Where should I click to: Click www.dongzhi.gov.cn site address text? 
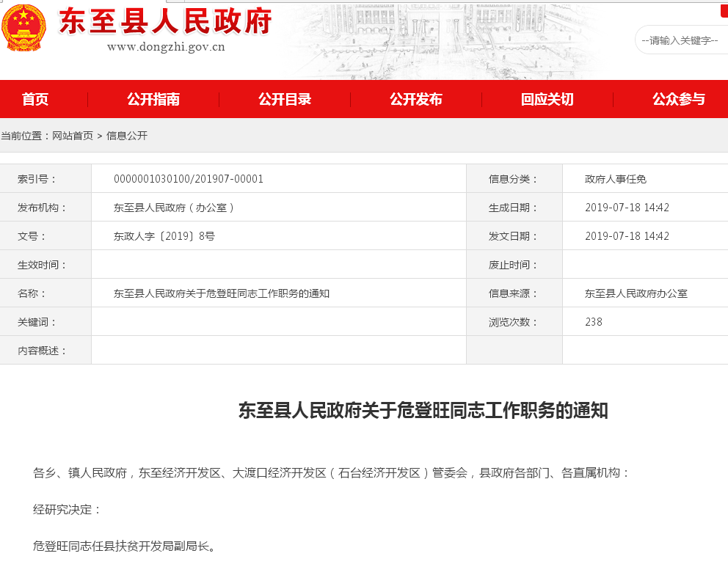point(166,47)
